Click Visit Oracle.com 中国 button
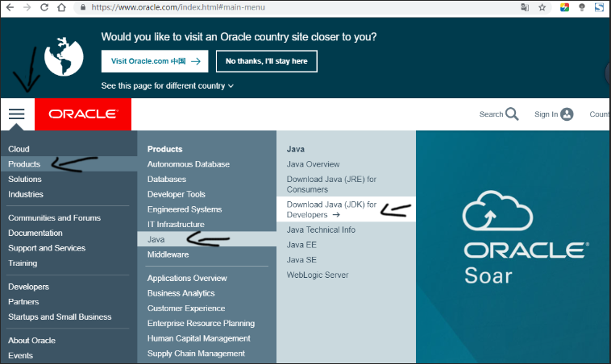The width and height of the screenshot is (611, 364). tap(155, 61)
